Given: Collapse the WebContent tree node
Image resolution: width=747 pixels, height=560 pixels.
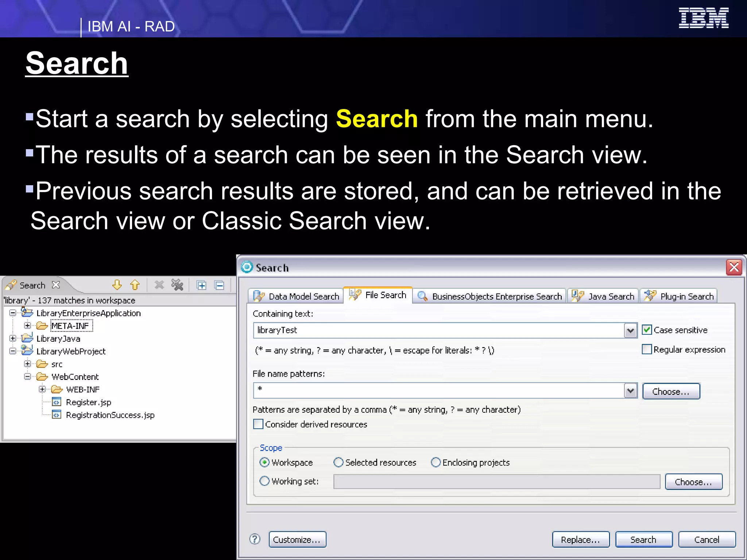Looking at the screenshot, I should 28,377.
